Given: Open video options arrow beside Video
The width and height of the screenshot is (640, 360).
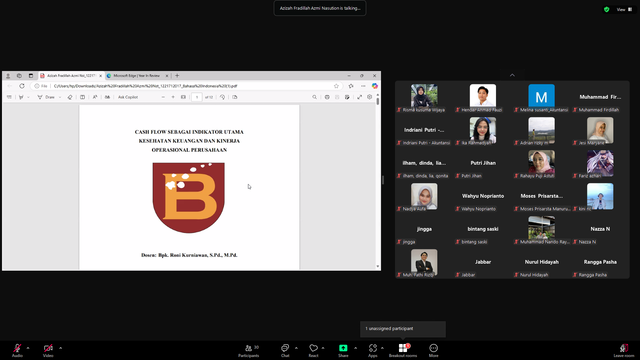Looking at the screenshot, I should [60, 348].
